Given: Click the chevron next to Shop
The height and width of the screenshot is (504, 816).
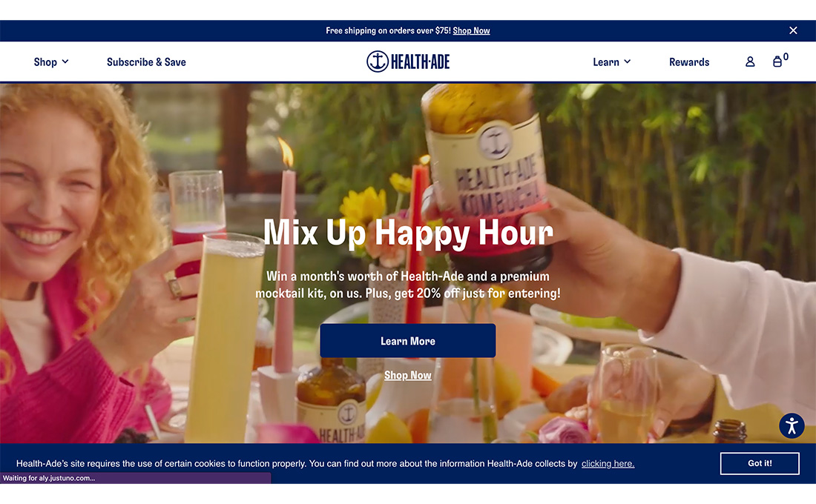Looking at the screenshot, I should coord(65,62).
